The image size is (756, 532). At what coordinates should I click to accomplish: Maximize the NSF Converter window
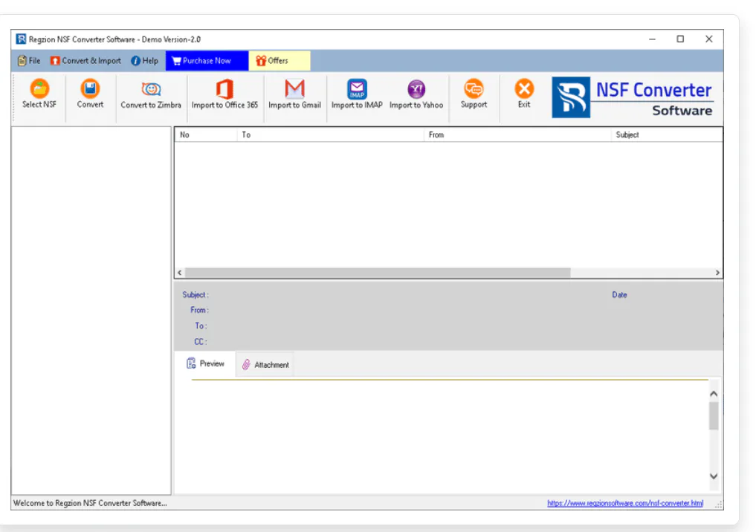(680, 39)
